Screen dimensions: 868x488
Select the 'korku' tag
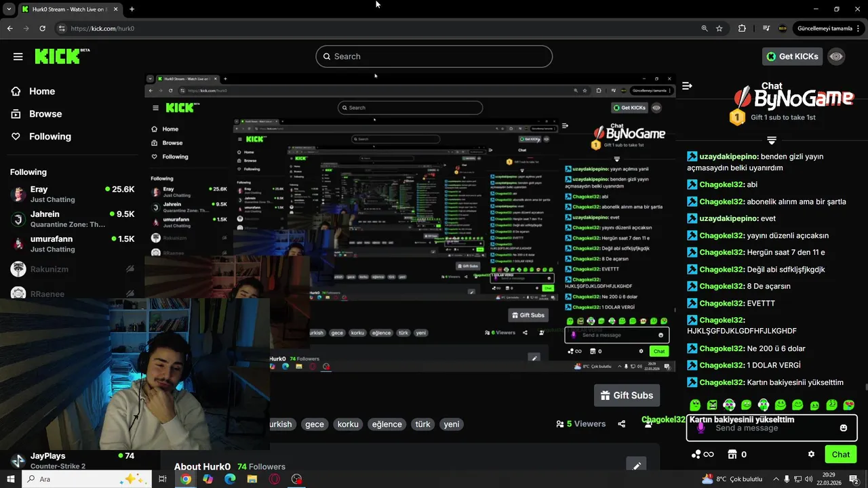348,424
